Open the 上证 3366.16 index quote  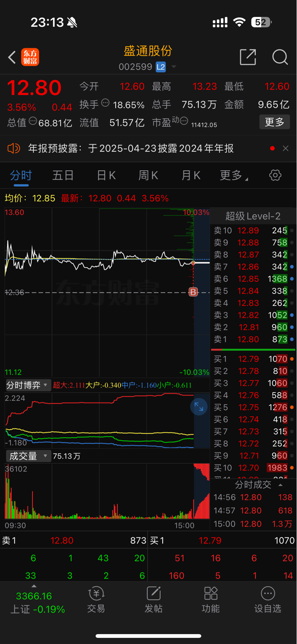[37, 603]
